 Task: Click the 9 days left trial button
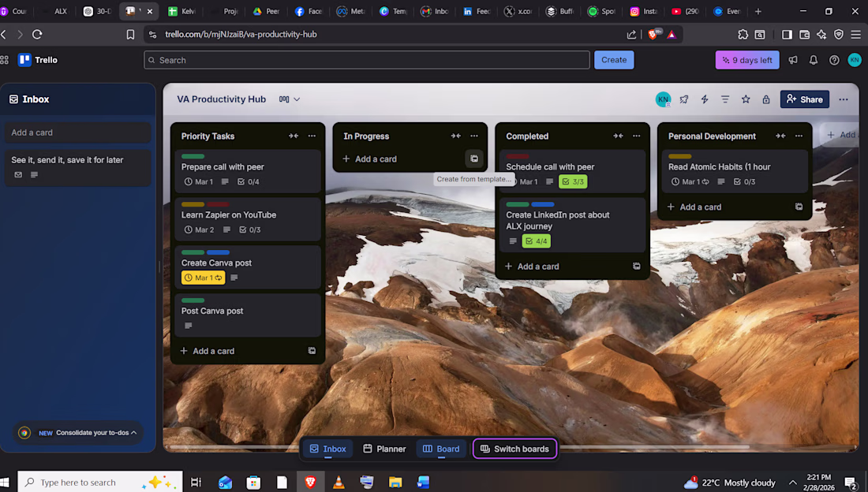pos(747,60)
